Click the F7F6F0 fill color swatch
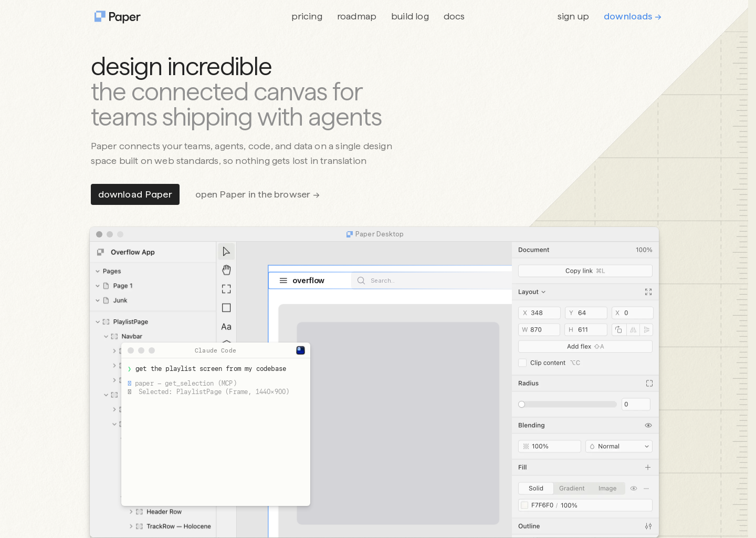756x538 pixels. [524, 505]
